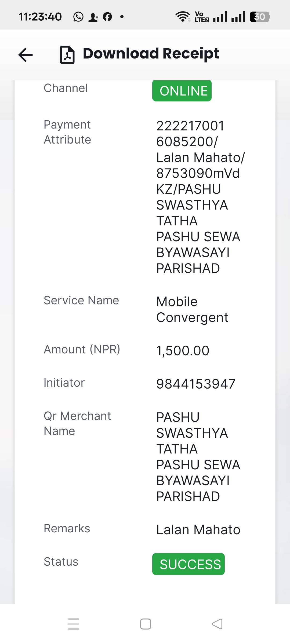Tap the clock time in status bar

click(x=40, y=17)
